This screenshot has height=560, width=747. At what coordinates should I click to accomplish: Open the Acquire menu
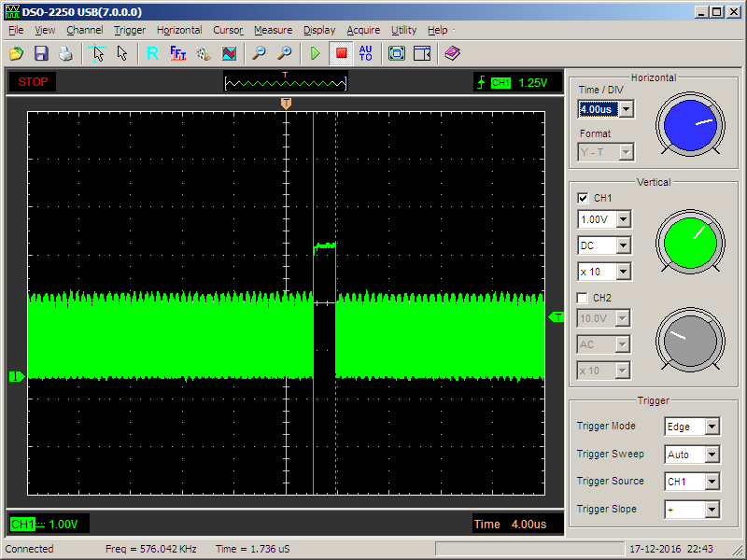pos(363,30)
